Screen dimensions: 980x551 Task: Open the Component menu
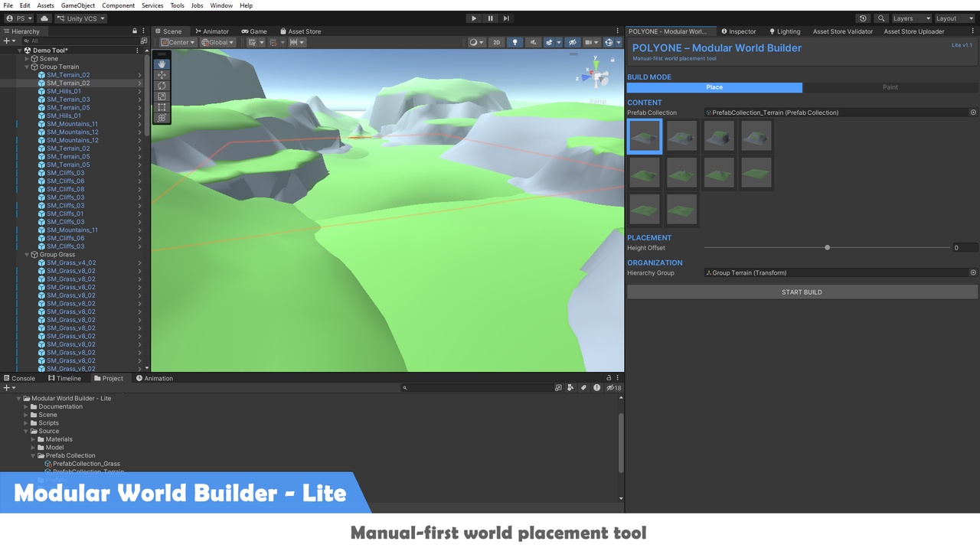tap(118, 5)
